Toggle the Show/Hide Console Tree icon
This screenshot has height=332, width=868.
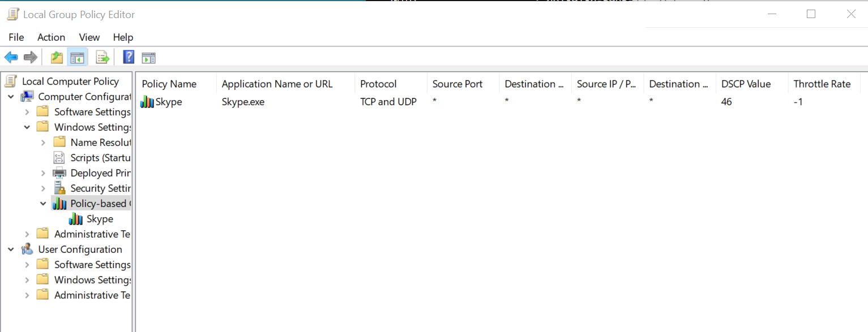tap(77, 57)
